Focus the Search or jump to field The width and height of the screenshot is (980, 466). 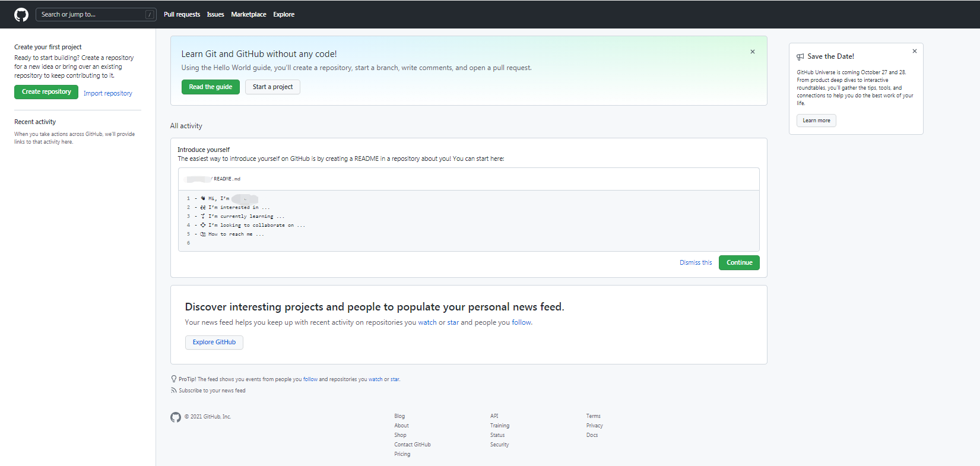point(96,14)
